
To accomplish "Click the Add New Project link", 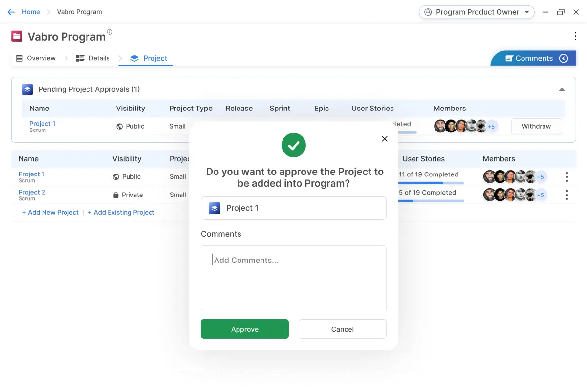I will [50, 212].
